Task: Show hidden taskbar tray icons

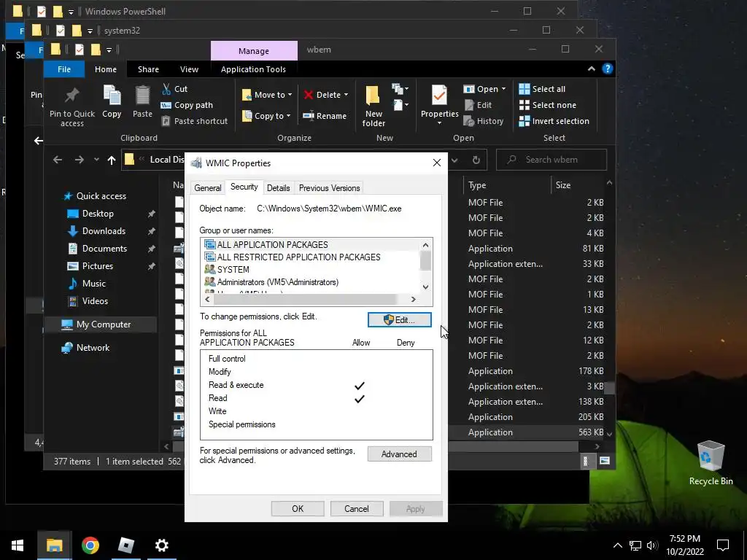Action: click(617, 545)
